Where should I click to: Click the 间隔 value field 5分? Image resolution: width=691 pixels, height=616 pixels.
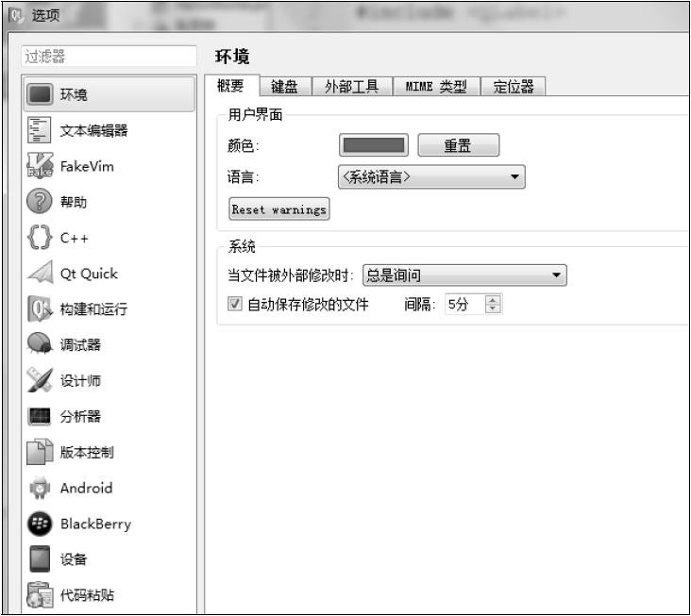click(464, 305)
